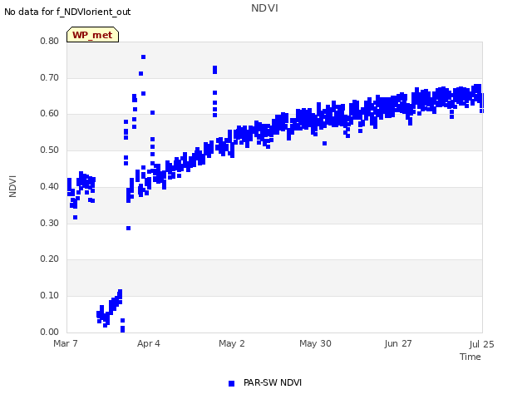Click the 0.30 y-axis tick label

coord(50,223)
